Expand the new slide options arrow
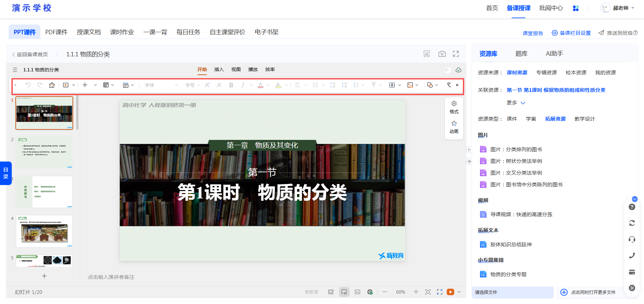 pyautogui.click(x=96, y=85)
